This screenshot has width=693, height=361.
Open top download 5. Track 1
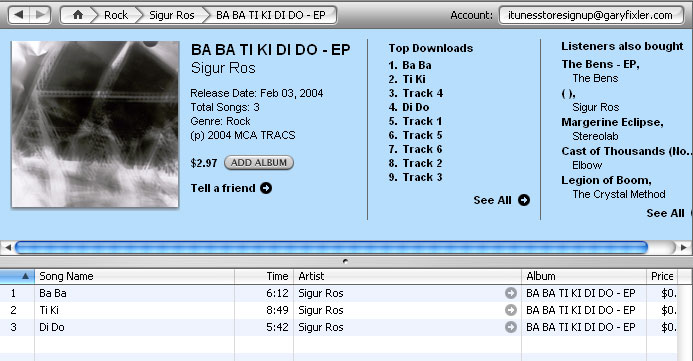click(x=415, y=121)
